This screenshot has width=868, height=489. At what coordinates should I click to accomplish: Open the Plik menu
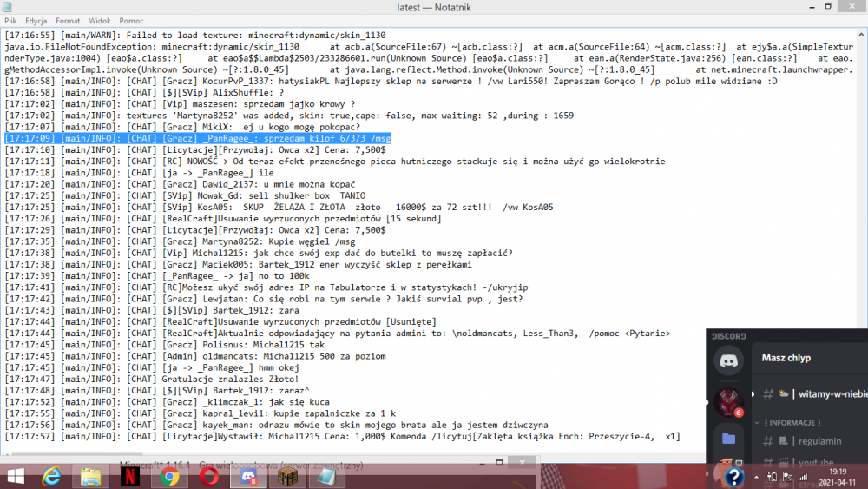10,20
